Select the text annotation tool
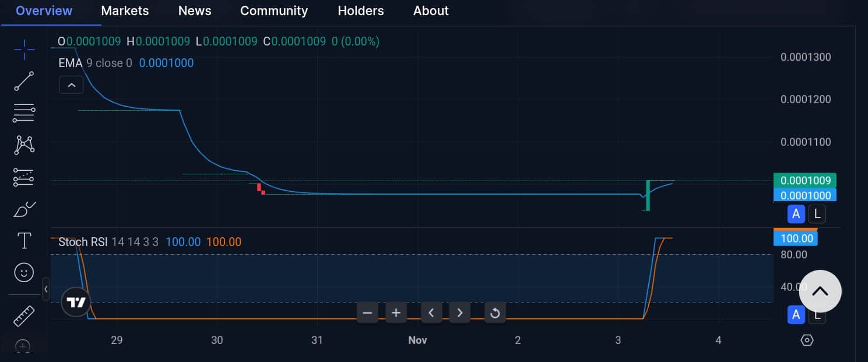 [24, 240]
